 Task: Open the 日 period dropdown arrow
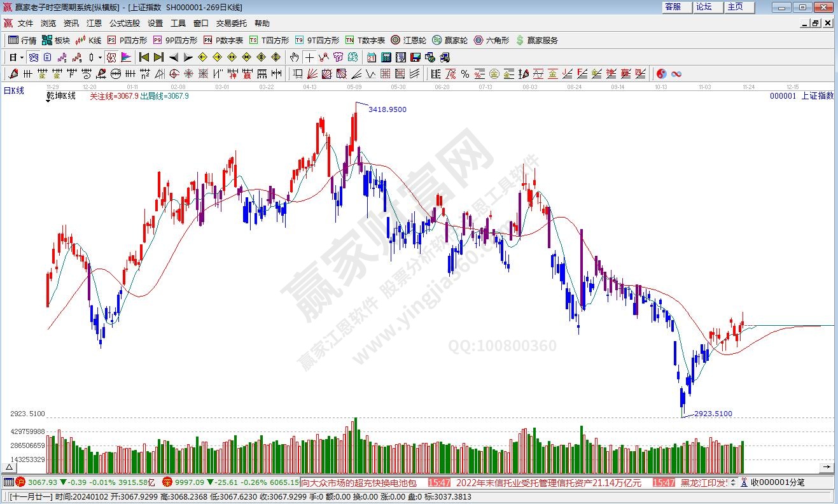pos(22,57)
